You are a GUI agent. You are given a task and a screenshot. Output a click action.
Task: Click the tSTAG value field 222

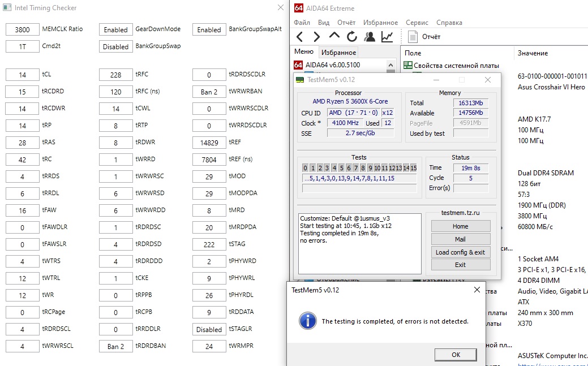[209, 244]
